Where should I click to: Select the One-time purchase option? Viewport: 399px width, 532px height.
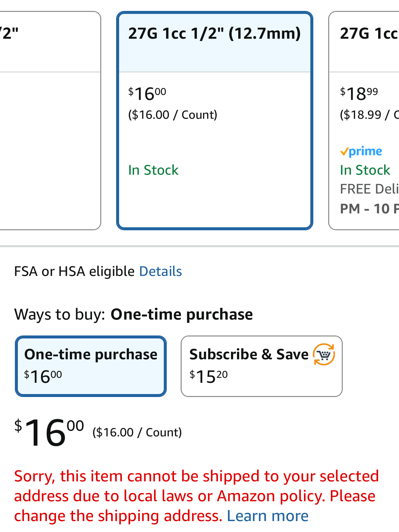[91, 366]
